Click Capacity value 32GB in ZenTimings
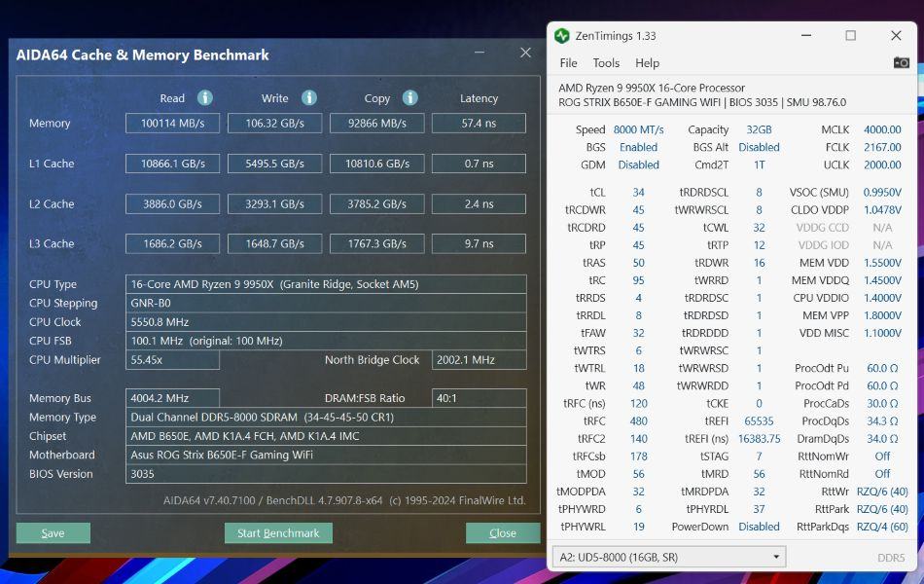The width and height of the screenshot is (924, 584). point(759,129)
